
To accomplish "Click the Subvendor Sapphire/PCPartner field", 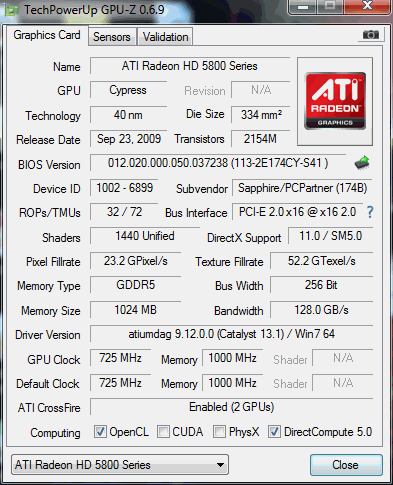I will tap(302, 188).
